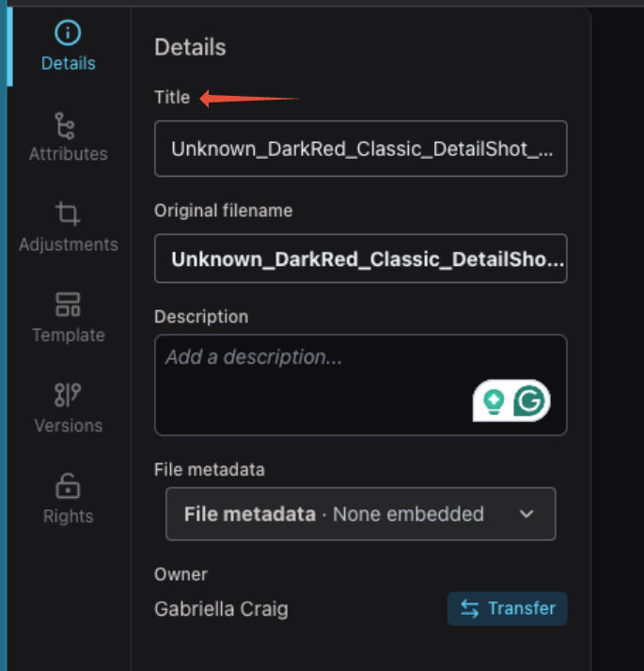
Task: Click the owner name Gabriella Craig
Action: pyautogui.click(x=221, y=609)
